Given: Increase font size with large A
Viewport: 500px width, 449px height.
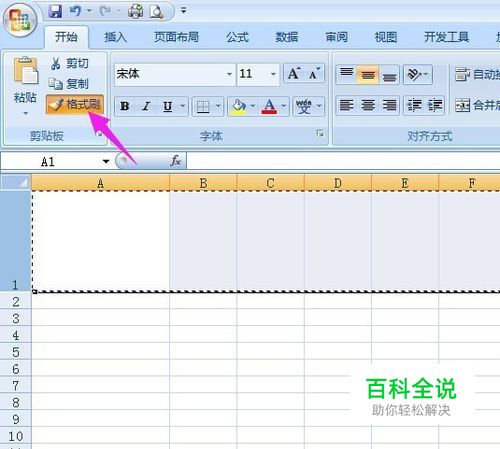Looking at the screenshot, I should point(294,74).
